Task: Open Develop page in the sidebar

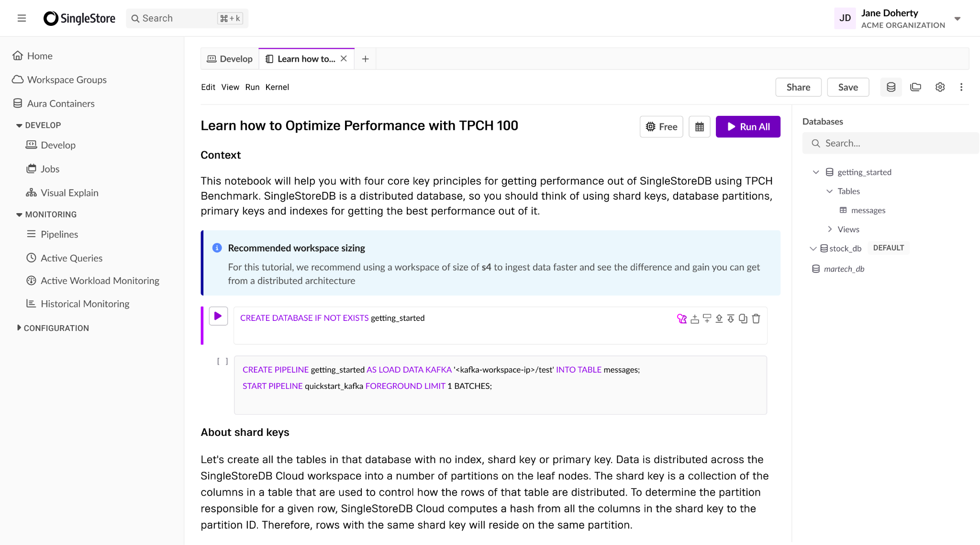Action: point(51,145)
